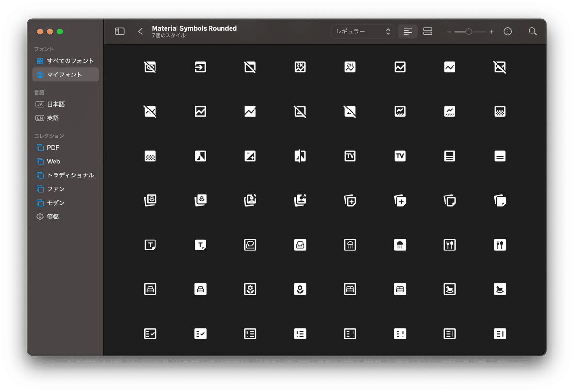The height and width of the screenshot is (392, 574).
Task: Select the filled photo stack with letter A
Action: [300, 200]
